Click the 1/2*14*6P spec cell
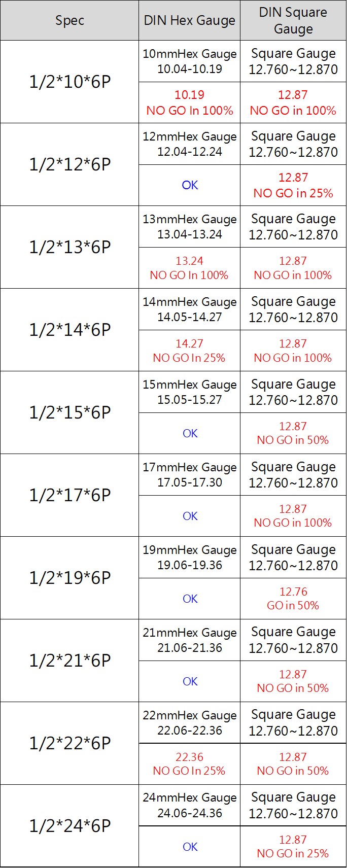Viewport: 347px width, 868px height. point(70,330)
